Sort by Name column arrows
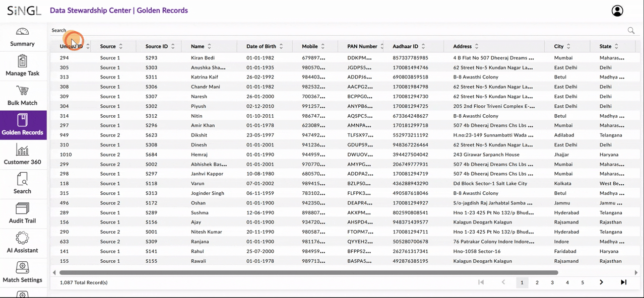 [x=210, y=46]
